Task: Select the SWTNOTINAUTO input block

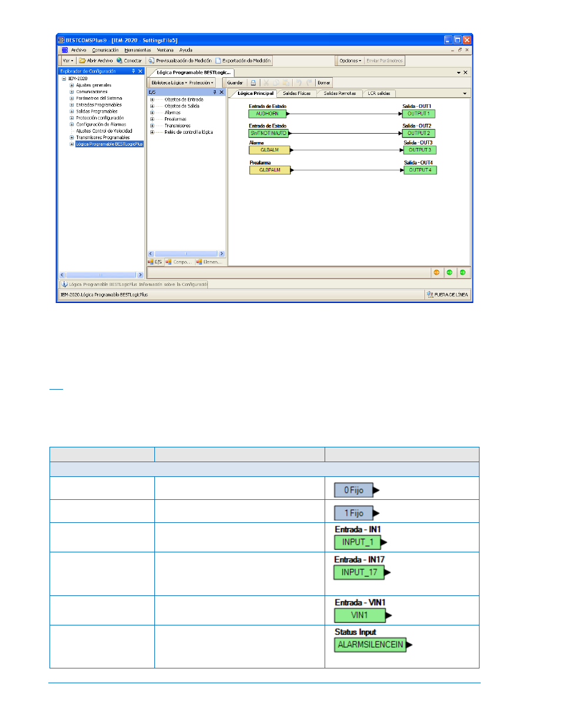Action: pyautogui.click(x=269, y=133)
